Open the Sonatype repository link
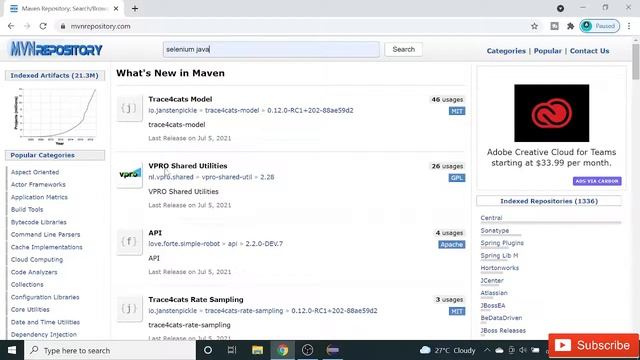640x360 pixels. pyautogui.click(x=495, y=231)
